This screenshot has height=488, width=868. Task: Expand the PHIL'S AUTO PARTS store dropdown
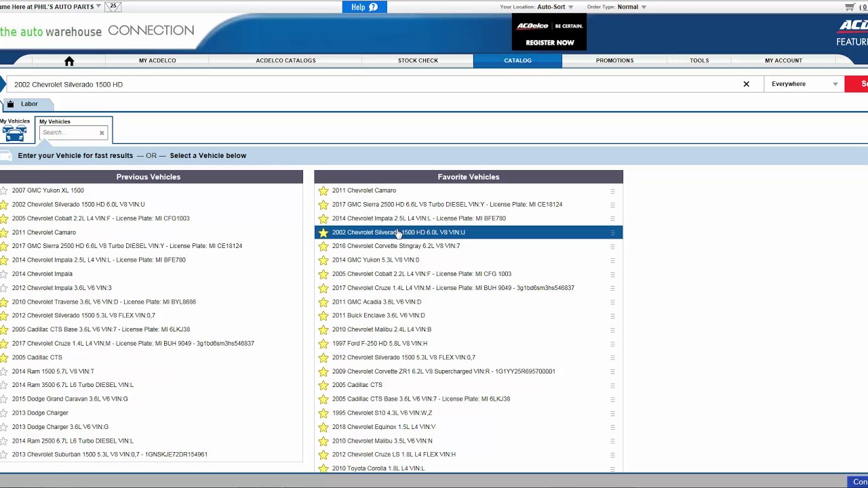click(x=98, y=7)
